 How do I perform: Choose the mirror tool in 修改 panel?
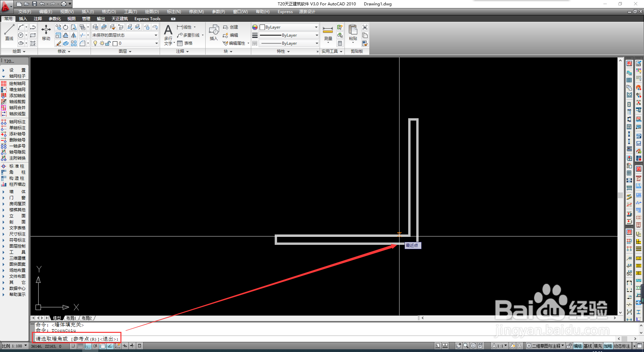(73, 35)
